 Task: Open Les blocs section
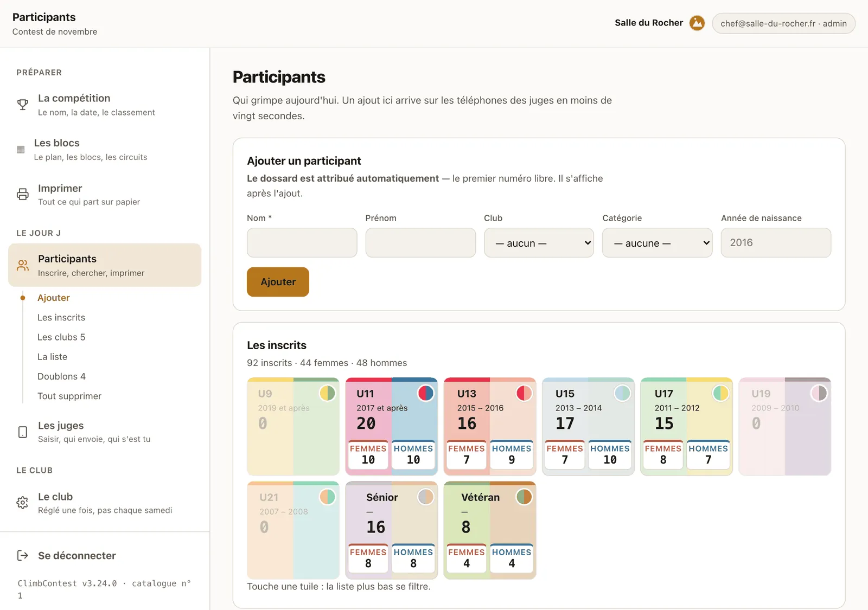coord(105,150)
